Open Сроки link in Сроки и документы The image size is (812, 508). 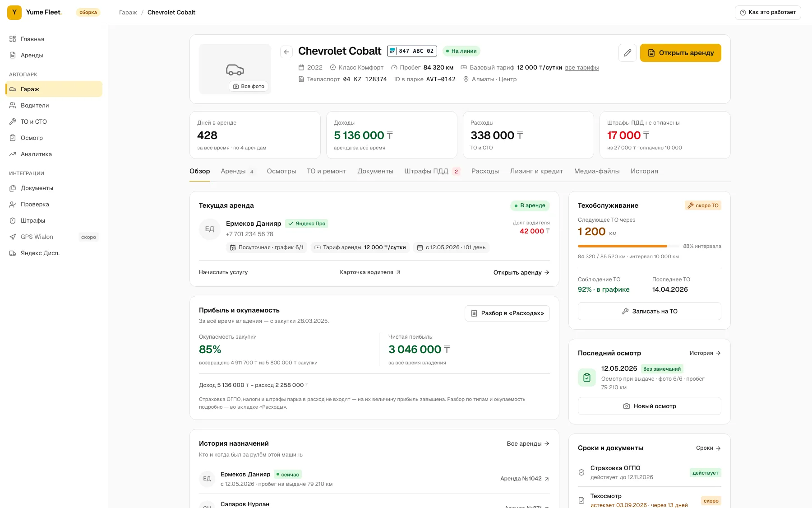[709, 448]
